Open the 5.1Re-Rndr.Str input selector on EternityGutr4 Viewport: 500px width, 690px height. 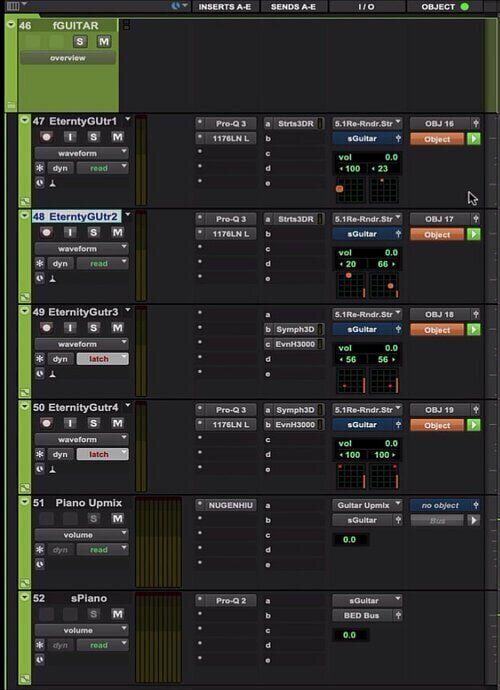pyautogui.click(x=367, y=410)
